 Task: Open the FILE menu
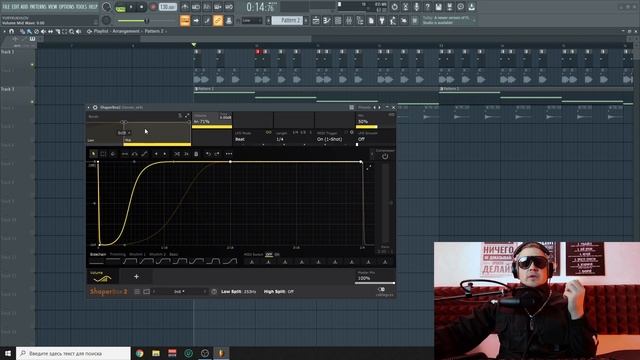(6, 7)
